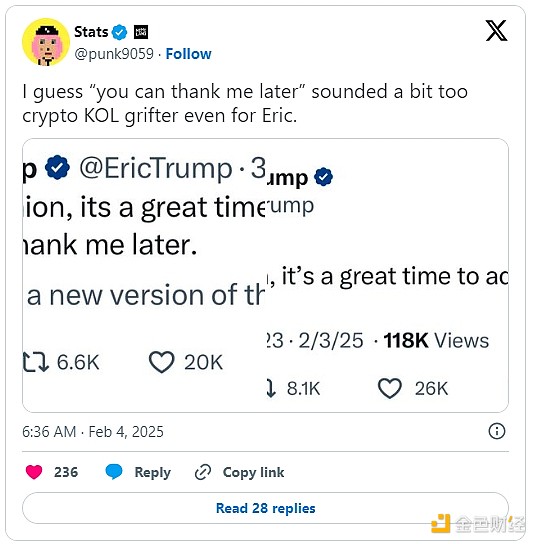This screenshot has width=536, height=544.
Task: Open the 6:36 AM Feb 4, 2025 timestamp
Action: (x=93, y=432)
